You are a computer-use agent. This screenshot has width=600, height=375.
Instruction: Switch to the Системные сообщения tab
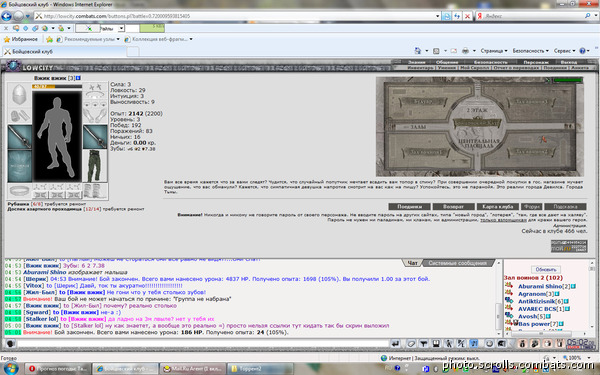(458, 263)
